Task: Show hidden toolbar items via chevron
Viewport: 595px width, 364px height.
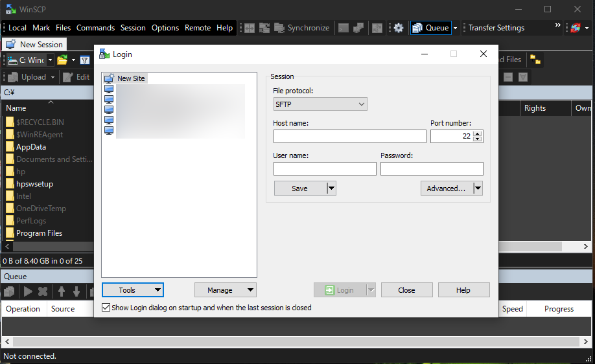Action: coord(557,25)
